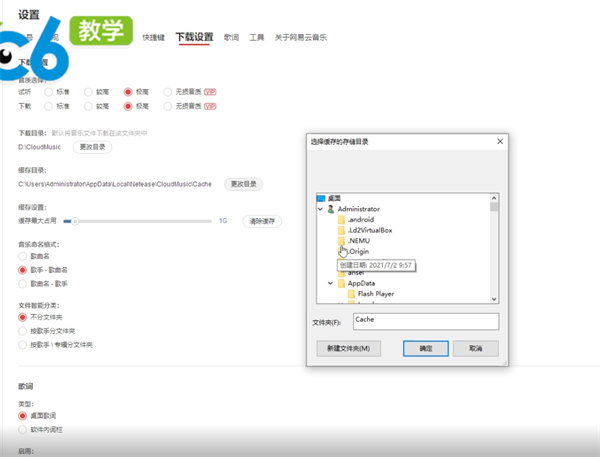This screenshot has width=600, height=457.
Task: Select 无损音质 for 下载
Action: [168, 106]
